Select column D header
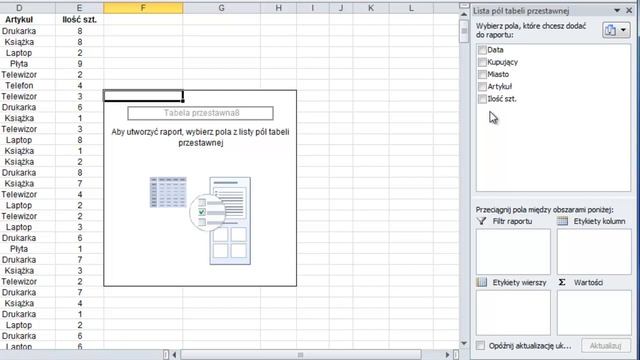This screenshot has height=360, width=640. [x=19, y=8]
